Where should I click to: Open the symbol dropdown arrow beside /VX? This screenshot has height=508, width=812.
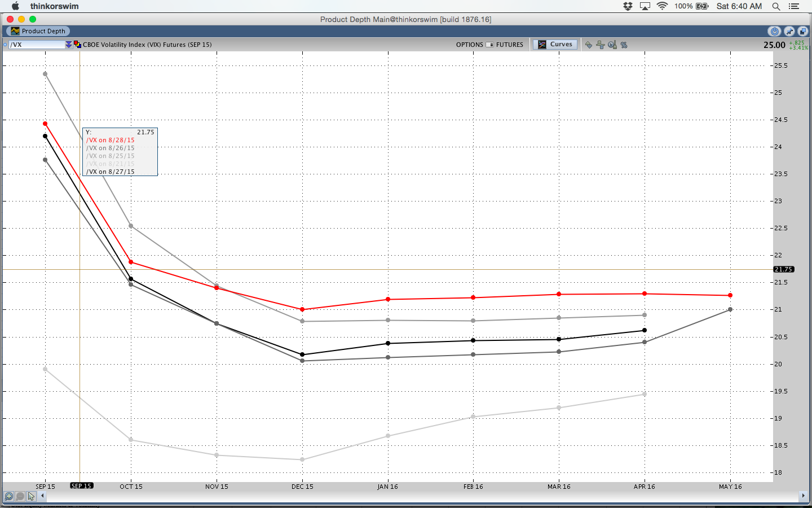click(69, 45)
